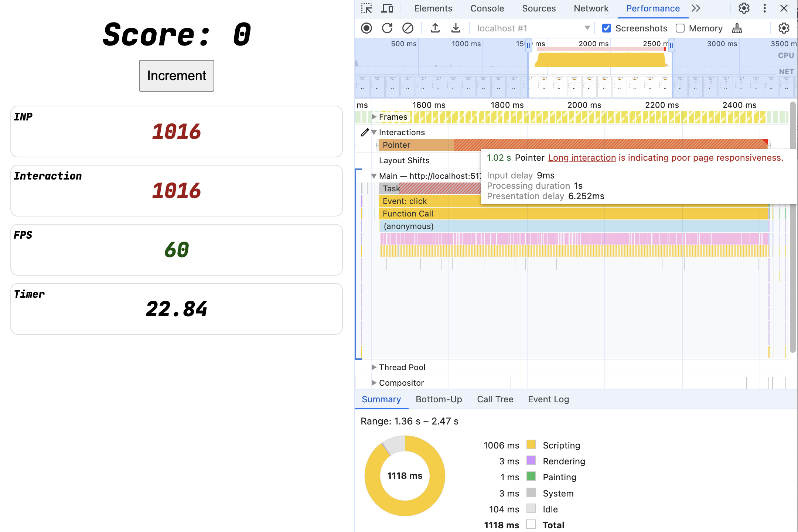The image size is (798, 532).
Task: Click the download profile icon
Action: tap(455, 28)
